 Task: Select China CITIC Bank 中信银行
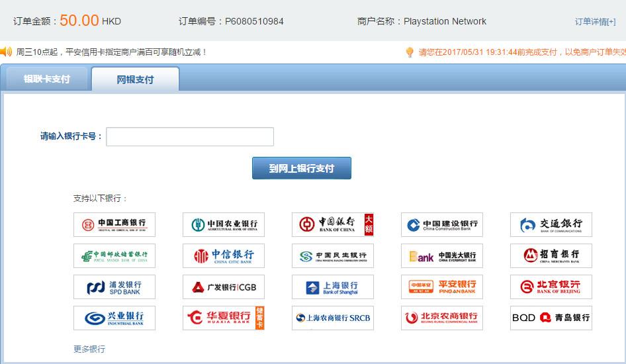coord(224,256)
